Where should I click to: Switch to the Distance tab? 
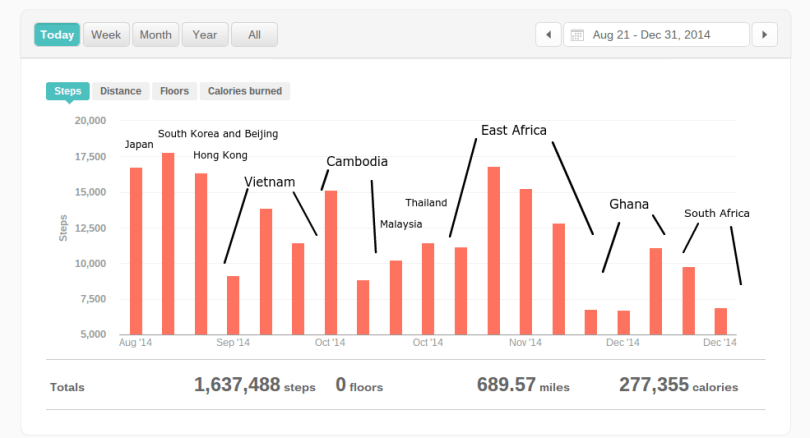[120, 91]
